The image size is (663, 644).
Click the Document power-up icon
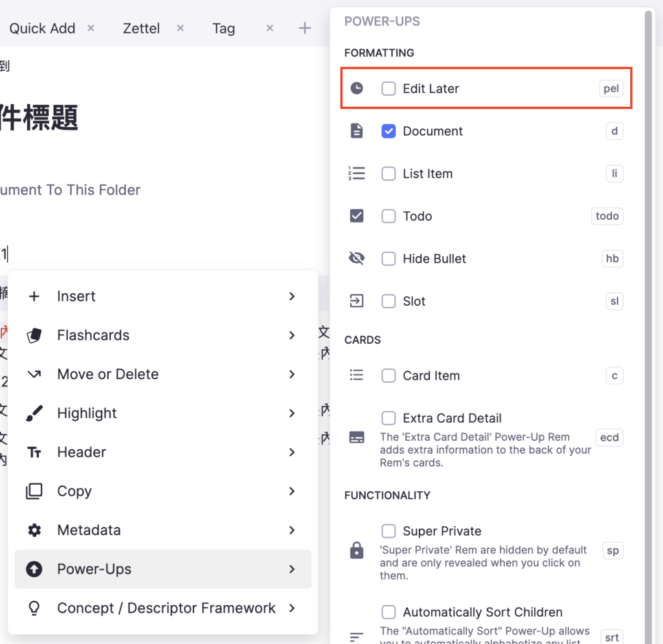click(x=357, y=131)
